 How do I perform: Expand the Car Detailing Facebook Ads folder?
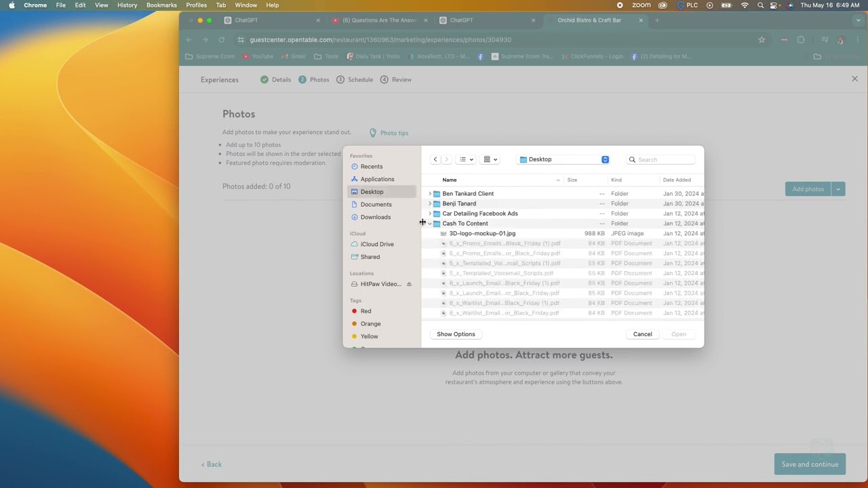click(429, 213)
